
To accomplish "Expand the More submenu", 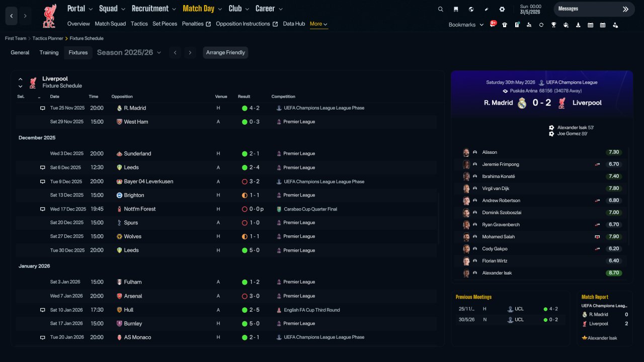I will (319, 24).
